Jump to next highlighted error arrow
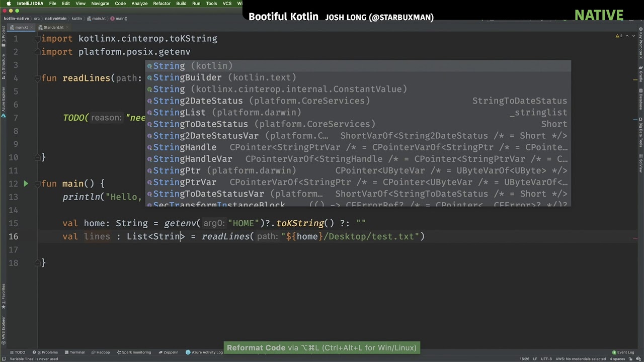Screen dimensions: 644x362 click(632, 36)
